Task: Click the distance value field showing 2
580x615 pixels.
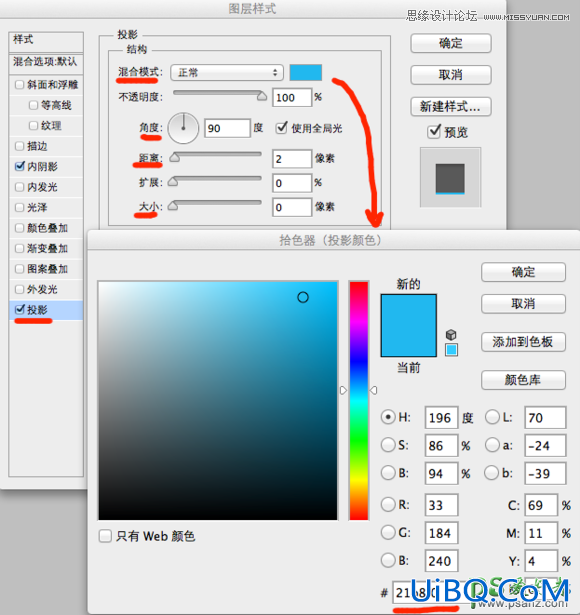Action: [x=292, y=159]
